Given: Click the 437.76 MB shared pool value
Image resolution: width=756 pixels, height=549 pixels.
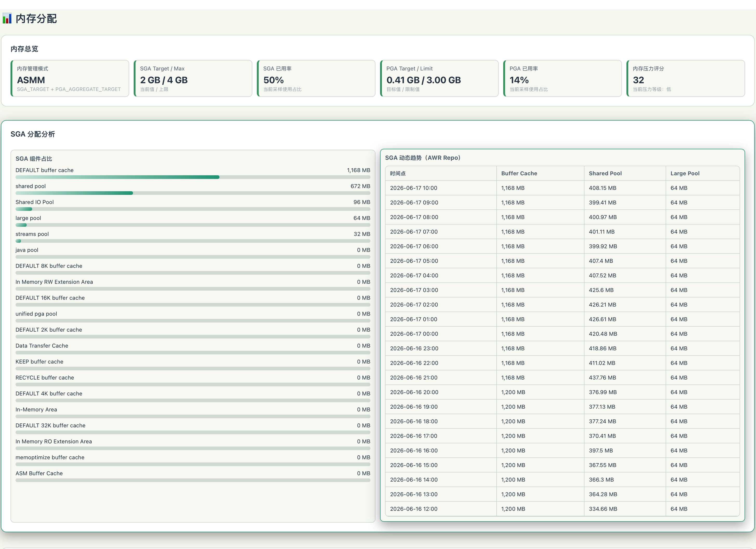Looking at the screenshot, I should (602, 378).
